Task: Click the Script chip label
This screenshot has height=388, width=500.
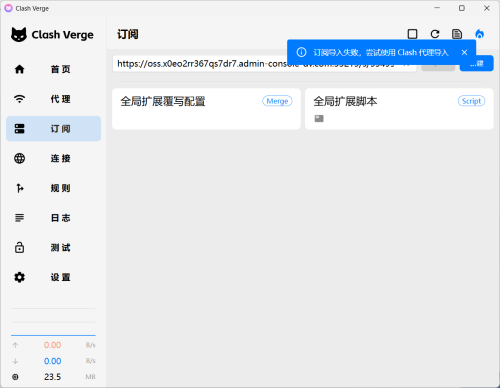Action: tap(471, 101)
